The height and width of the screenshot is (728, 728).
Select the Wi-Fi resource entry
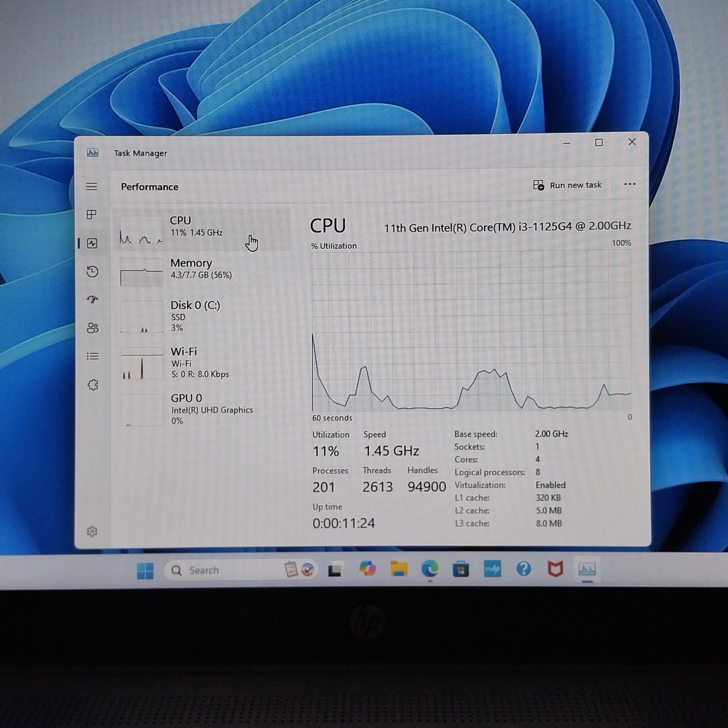[202, 363]
